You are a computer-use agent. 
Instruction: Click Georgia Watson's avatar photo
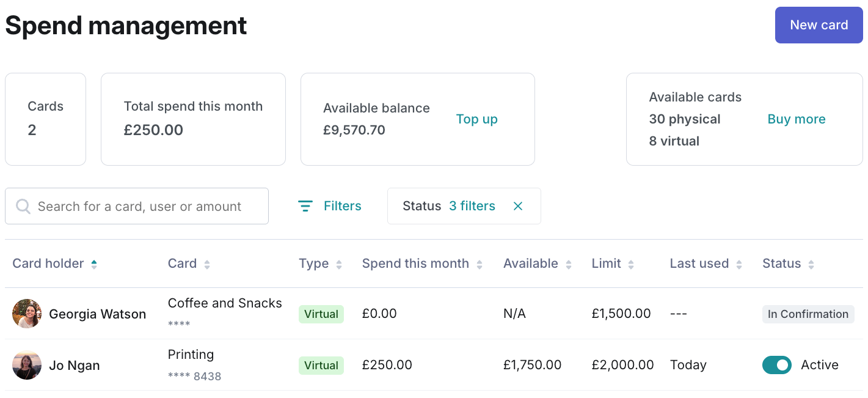coord(27,314)
